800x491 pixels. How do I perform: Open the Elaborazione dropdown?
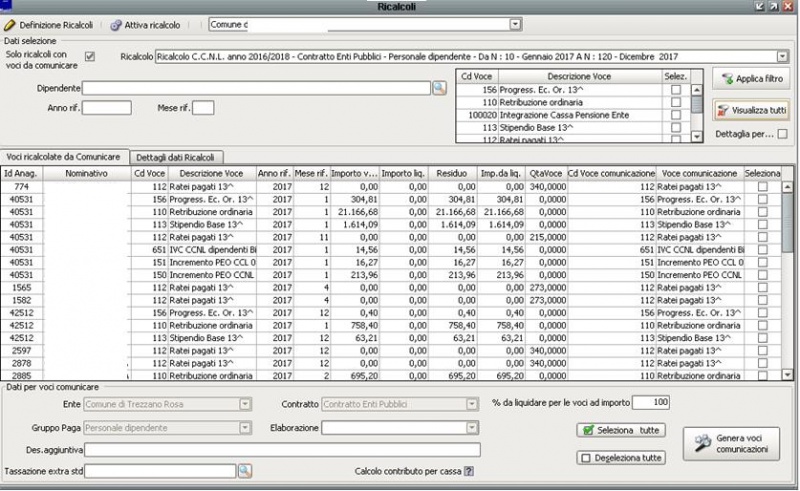pyautogui.click(x=471, y=427)
